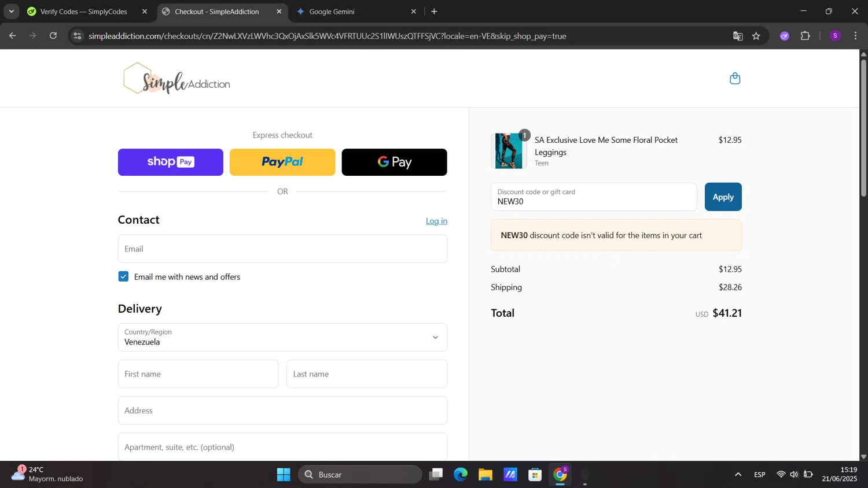
Task: Click the Chrome taskbar icon
Action: pos(560,475)
